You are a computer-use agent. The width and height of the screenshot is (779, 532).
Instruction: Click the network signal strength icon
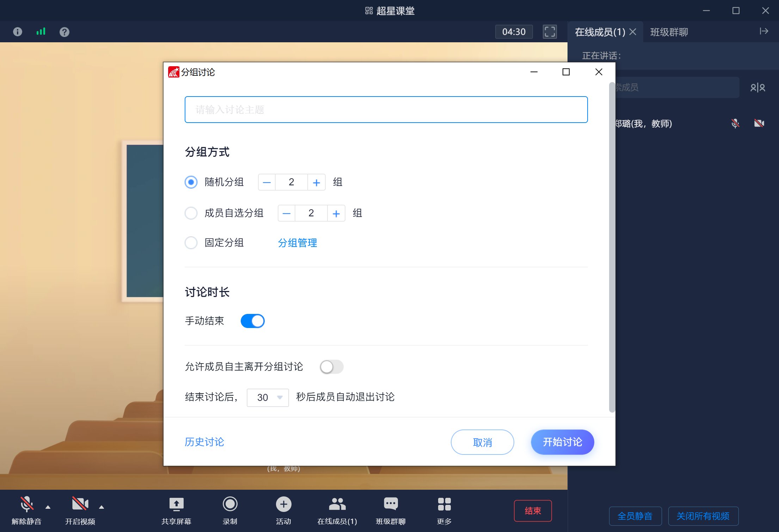pyautogui.click(x=41, y=32)
